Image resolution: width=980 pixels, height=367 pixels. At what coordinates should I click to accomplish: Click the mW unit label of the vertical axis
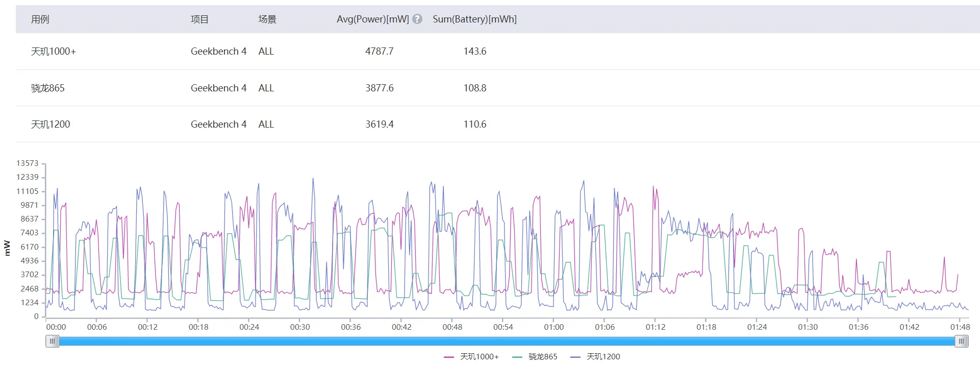pos(7,248)
